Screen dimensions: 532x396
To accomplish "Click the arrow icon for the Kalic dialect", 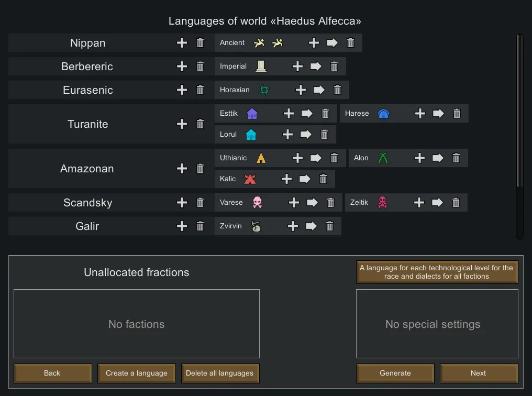I will tap(305, 179).
